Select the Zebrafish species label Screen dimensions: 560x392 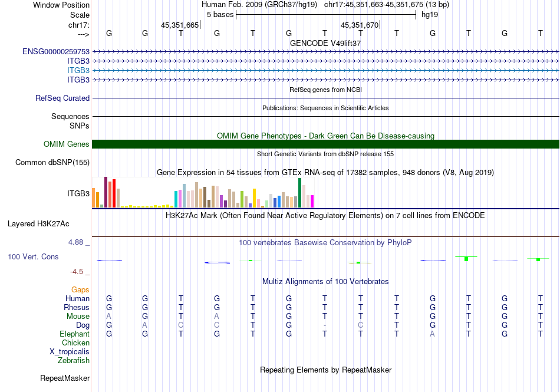tap(74, 361)
